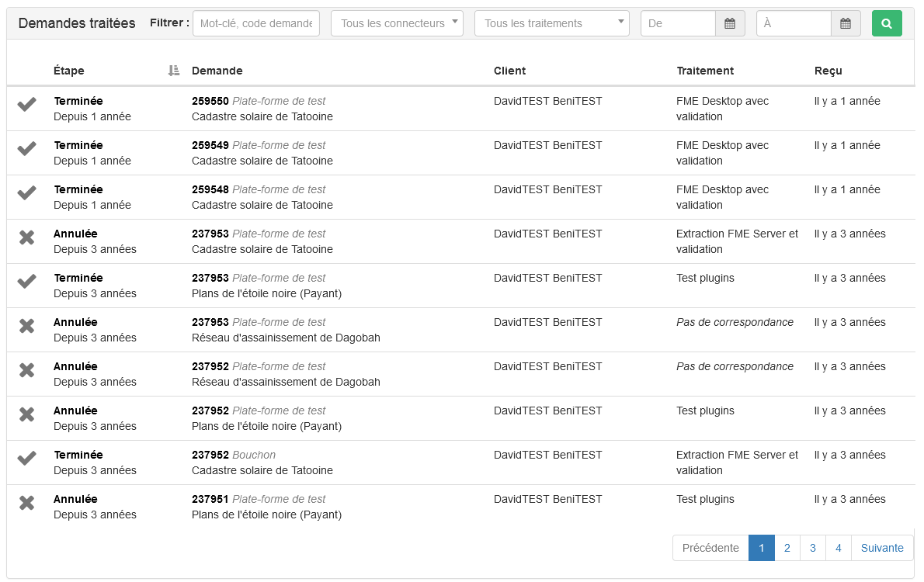The image size is (924, 582).
Task: Click the checkmark icon for request 259548
Action: click(27, 193)
